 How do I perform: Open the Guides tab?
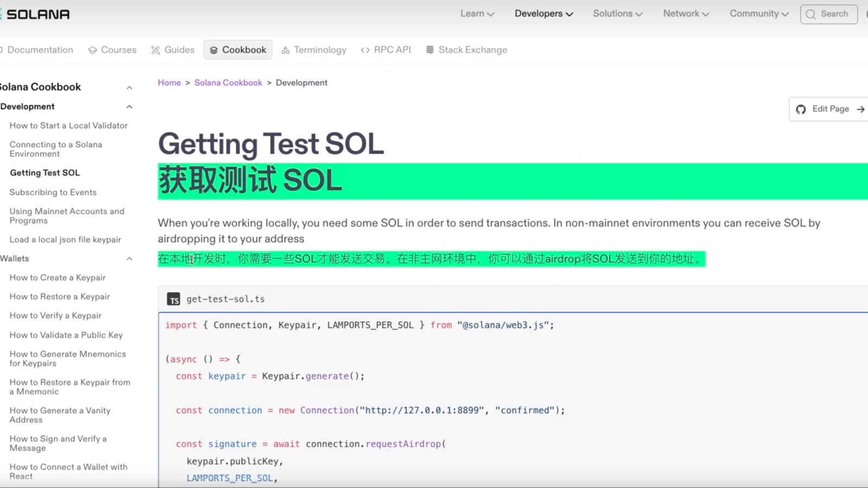click(173, 50)
